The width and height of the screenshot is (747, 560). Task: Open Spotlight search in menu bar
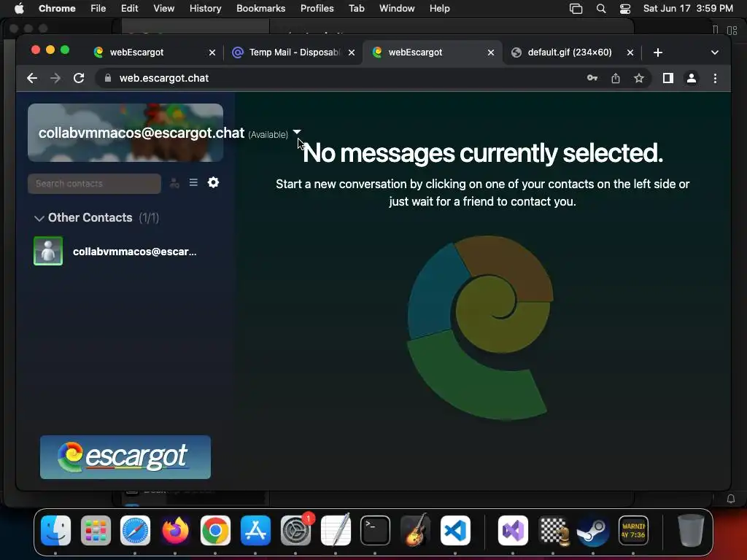(x=601, y=9)
